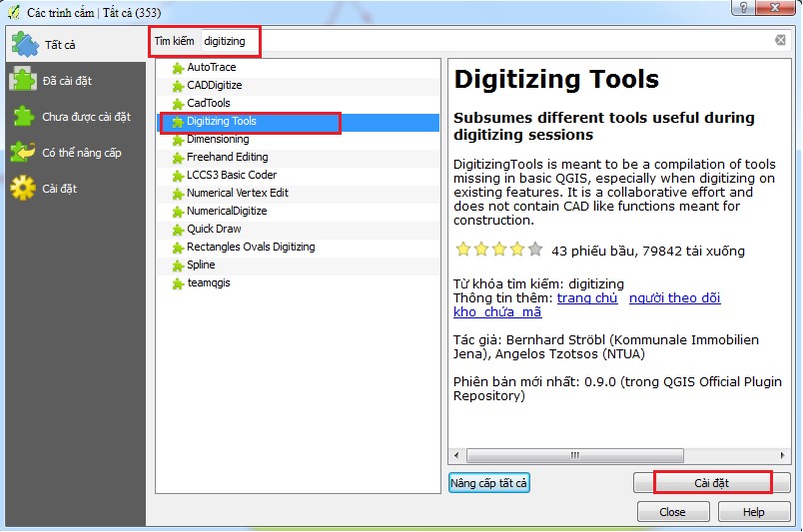Click the plugin icon beside NumericalDigitize
The width and height of the screenshot is (803, 532).
pyautogui.click(x=178, y=212)
